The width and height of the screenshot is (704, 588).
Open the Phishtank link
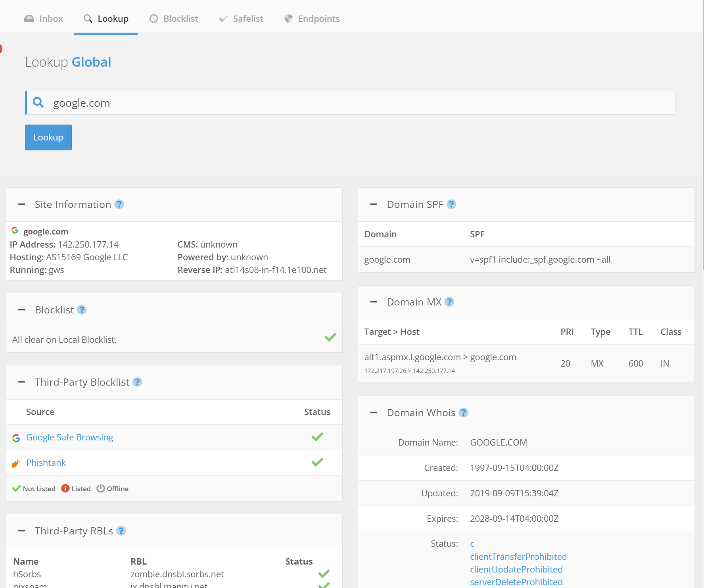pos(46,463)
